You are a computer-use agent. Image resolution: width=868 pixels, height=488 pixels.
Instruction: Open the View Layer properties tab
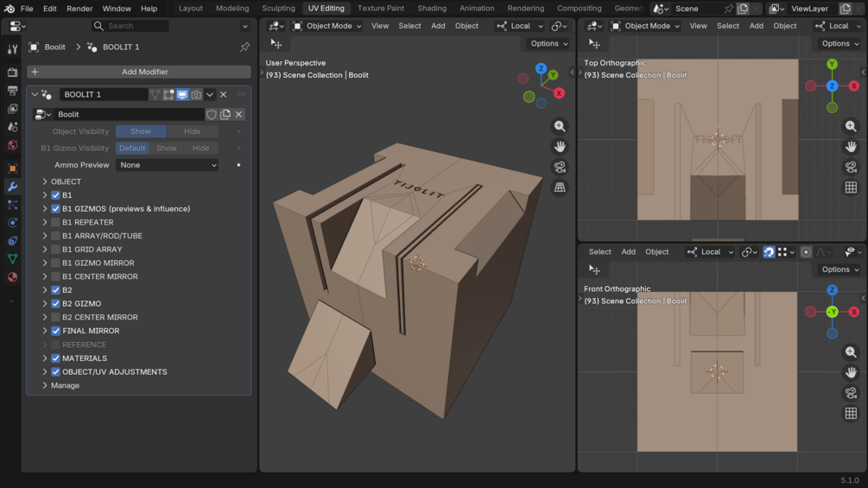(x=12, y=109)
